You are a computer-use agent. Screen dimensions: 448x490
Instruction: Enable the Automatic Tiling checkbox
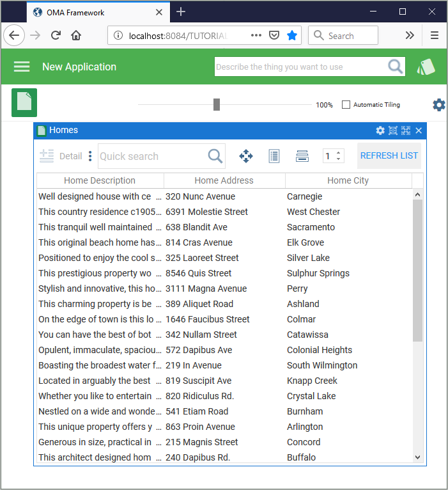click(346, 104)
